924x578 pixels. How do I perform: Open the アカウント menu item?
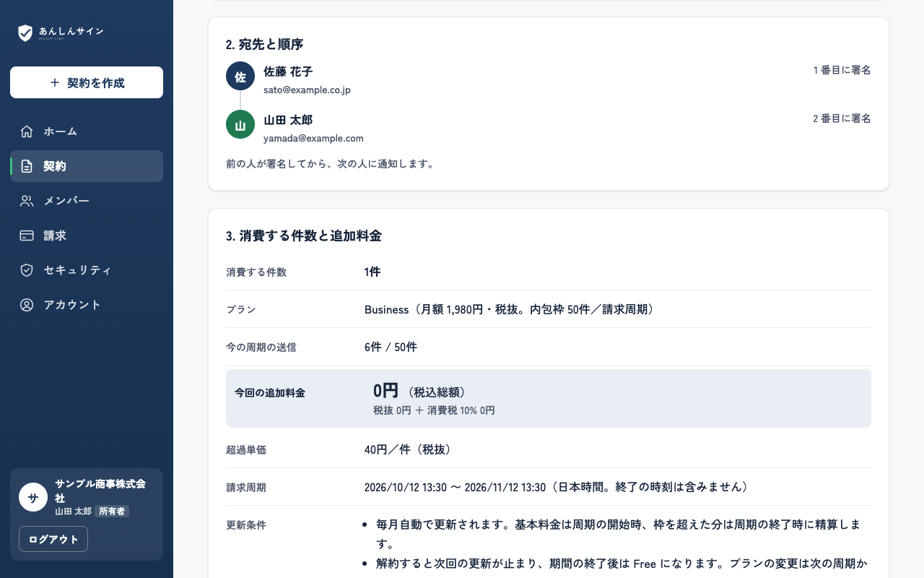point(87,305)
